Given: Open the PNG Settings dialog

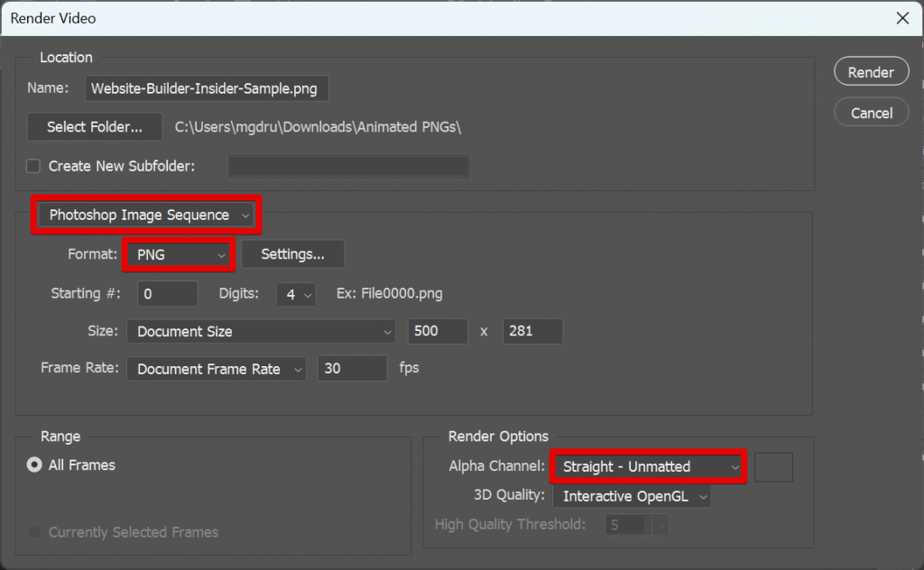Looking at the screenshot, I should (292, 254).
